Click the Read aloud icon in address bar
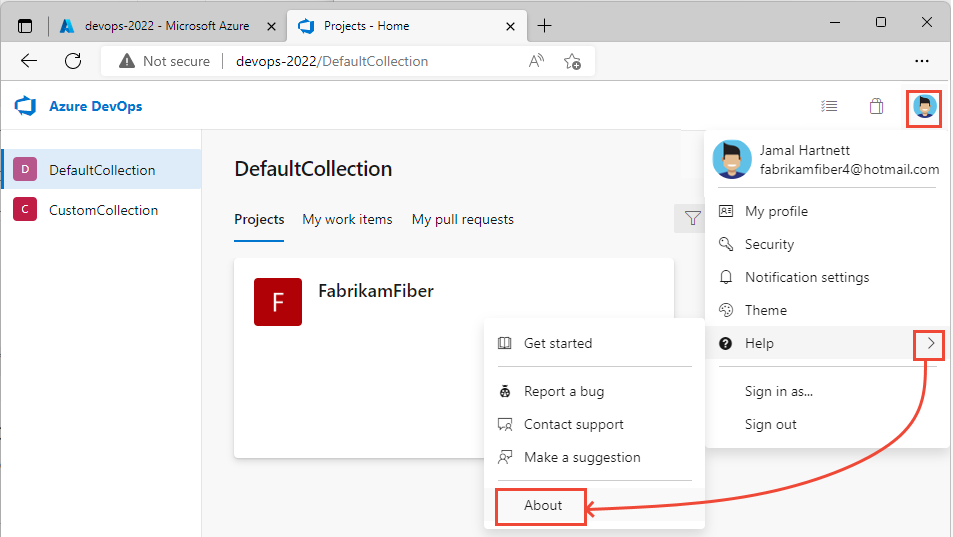This screenshot has height=537, width=953. [536, 61]
